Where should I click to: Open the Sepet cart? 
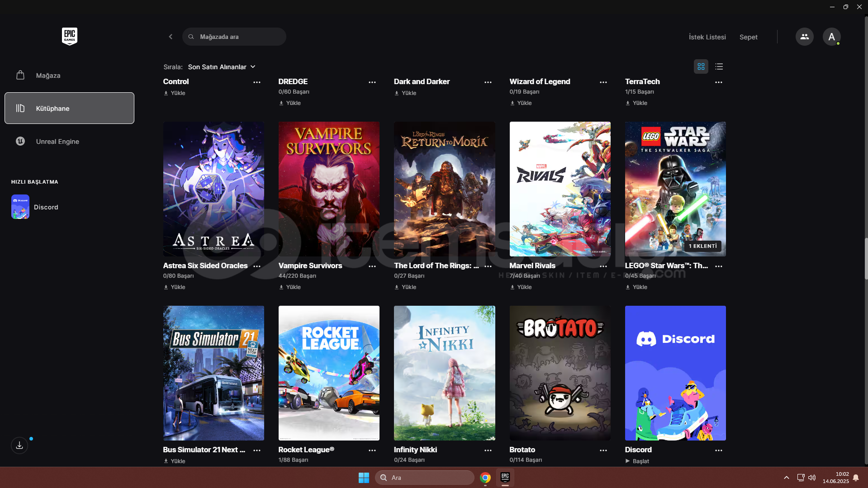[748, 37]
